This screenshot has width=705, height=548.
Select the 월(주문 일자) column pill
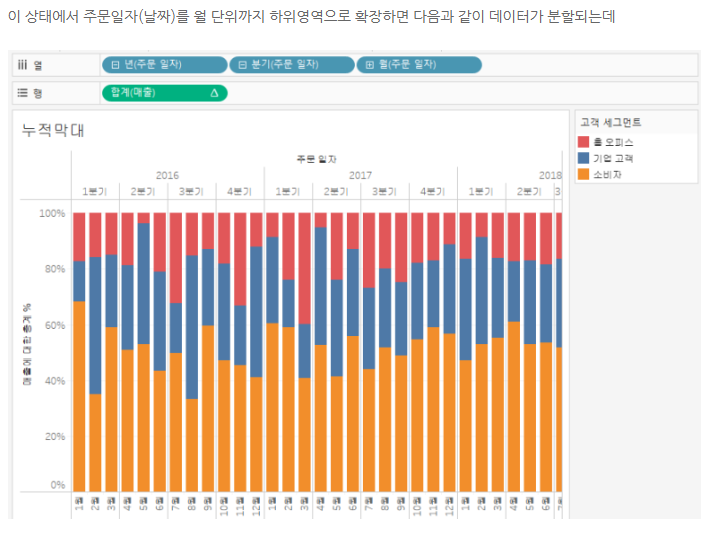419,65
